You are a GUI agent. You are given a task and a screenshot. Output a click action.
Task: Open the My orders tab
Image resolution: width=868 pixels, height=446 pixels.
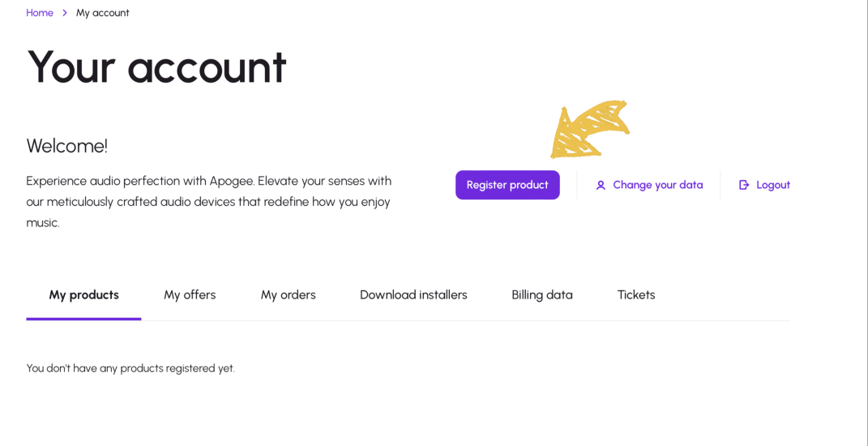click(x=288, y=295)
